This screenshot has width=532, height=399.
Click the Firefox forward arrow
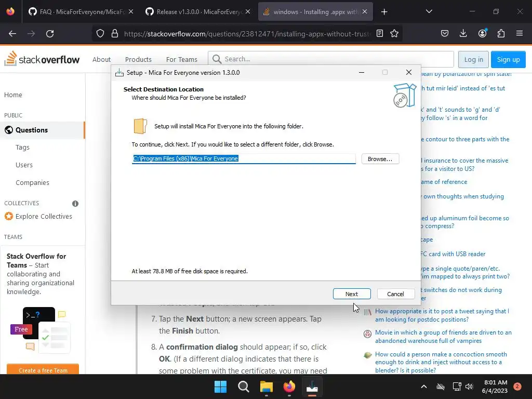point(31,34)
